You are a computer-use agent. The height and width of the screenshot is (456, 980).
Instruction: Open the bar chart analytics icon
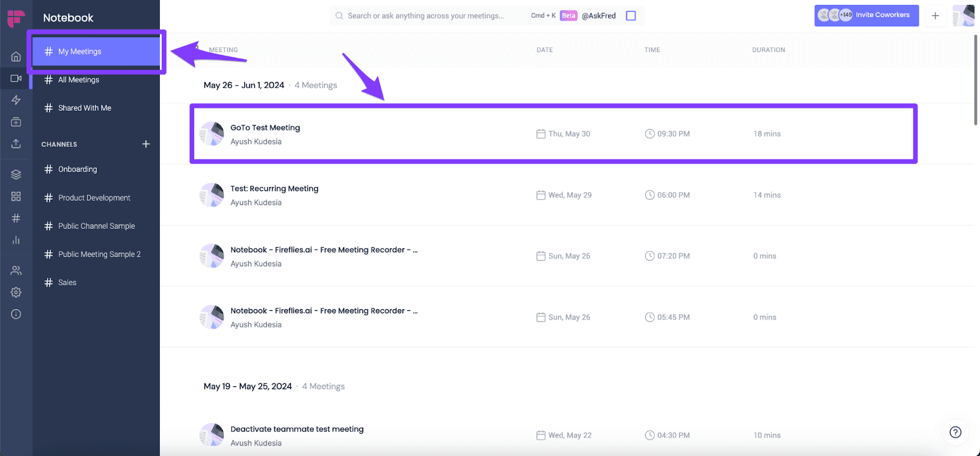pyautogui.click(x=16, y=240)
